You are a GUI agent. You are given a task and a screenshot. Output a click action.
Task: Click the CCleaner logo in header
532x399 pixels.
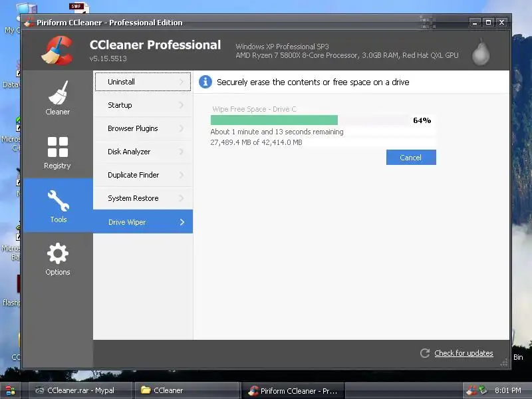[57, 51]
